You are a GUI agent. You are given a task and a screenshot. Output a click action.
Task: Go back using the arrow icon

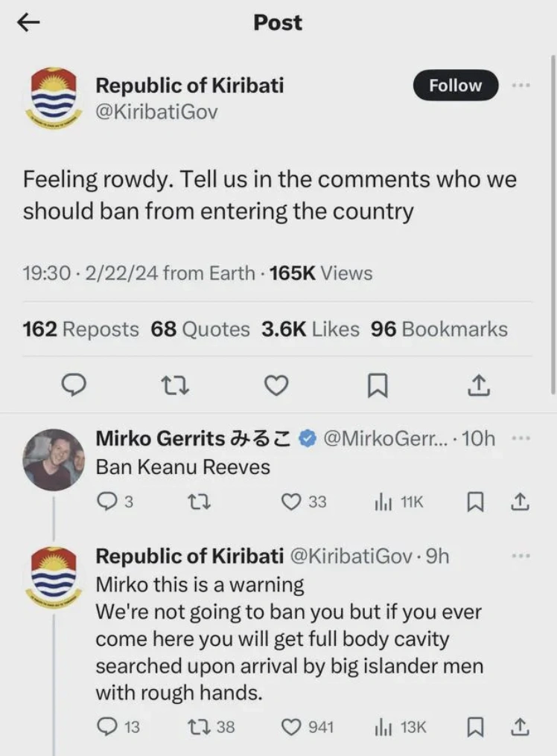click(x=28, y=23)
